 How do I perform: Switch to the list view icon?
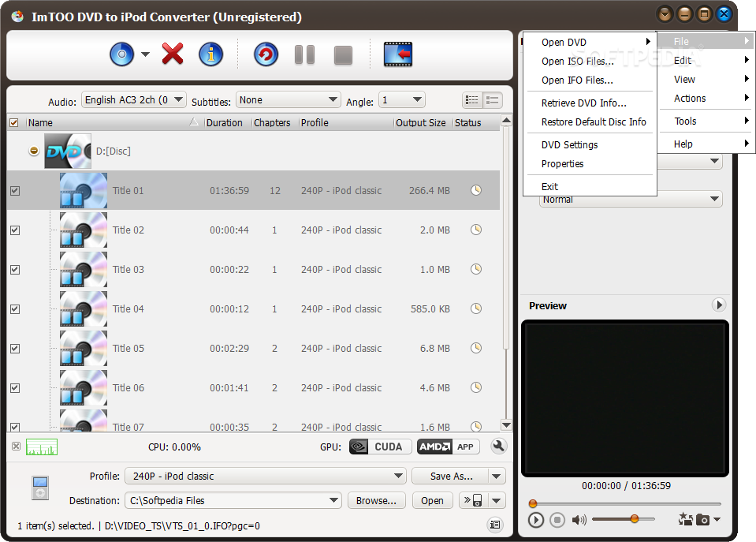pos(472,100)
